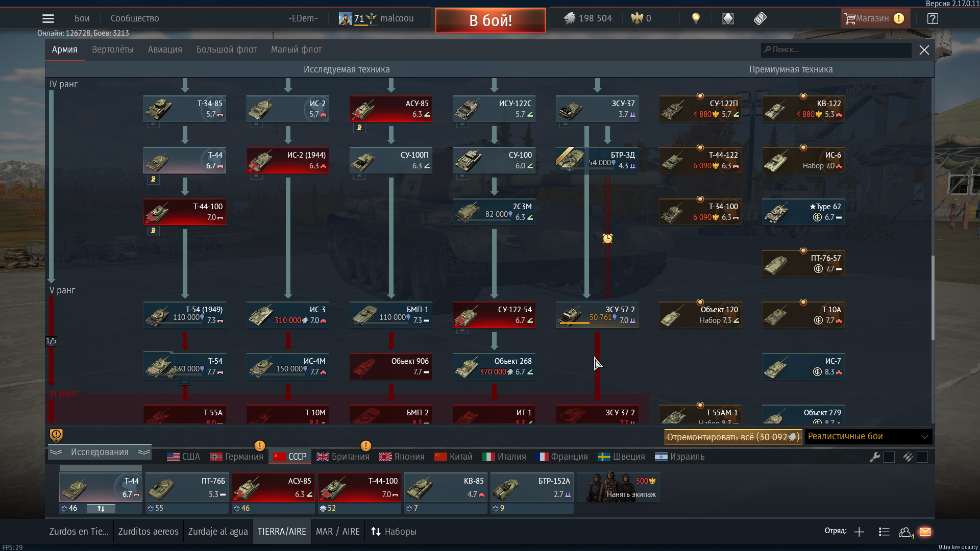Viewport: 980px width, 551px height.
Task: Click the wrench auto-repair icon
Action: (875, 457)
